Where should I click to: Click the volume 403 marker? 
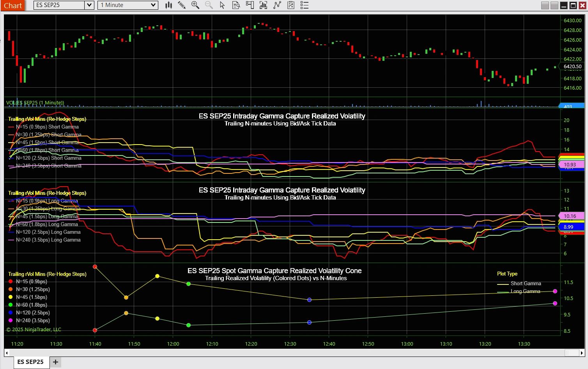click(571, 106)
